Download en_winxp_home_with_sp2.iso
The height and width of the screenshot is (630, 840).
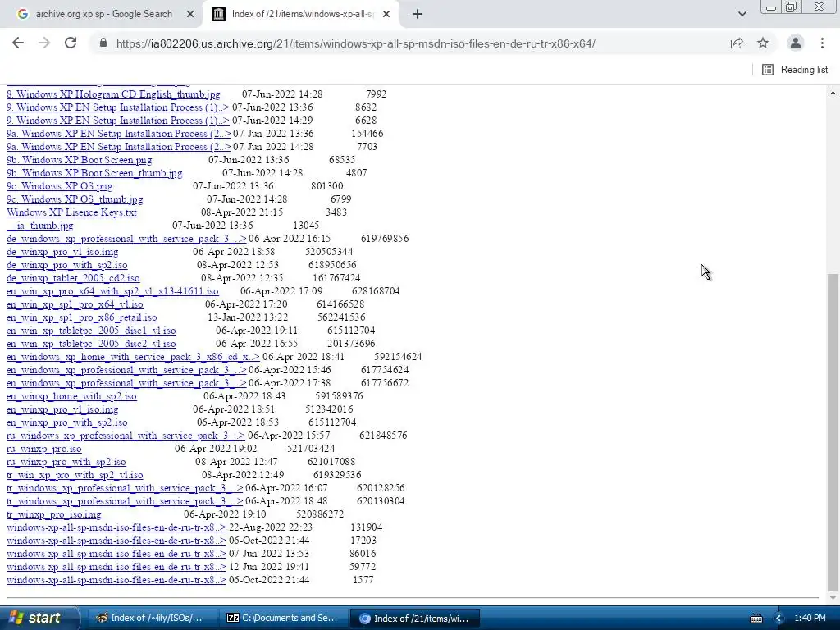click(x=71, y=396)
